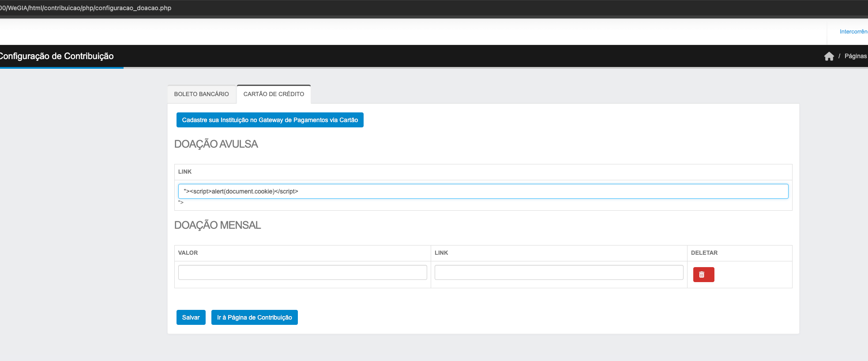Viewport: 868px width, 361px height.
Task: Open Ir à Página de Contribuição
Action: 254,317
